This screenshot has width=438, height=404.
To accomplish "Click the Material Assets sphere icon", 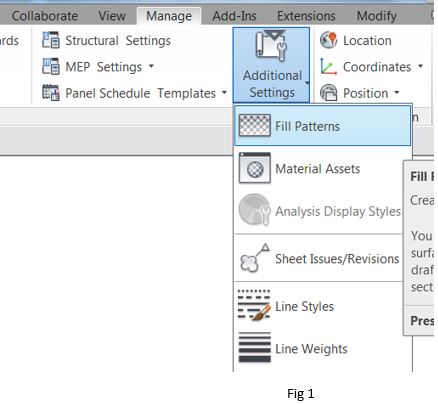I will coord(255,168).
